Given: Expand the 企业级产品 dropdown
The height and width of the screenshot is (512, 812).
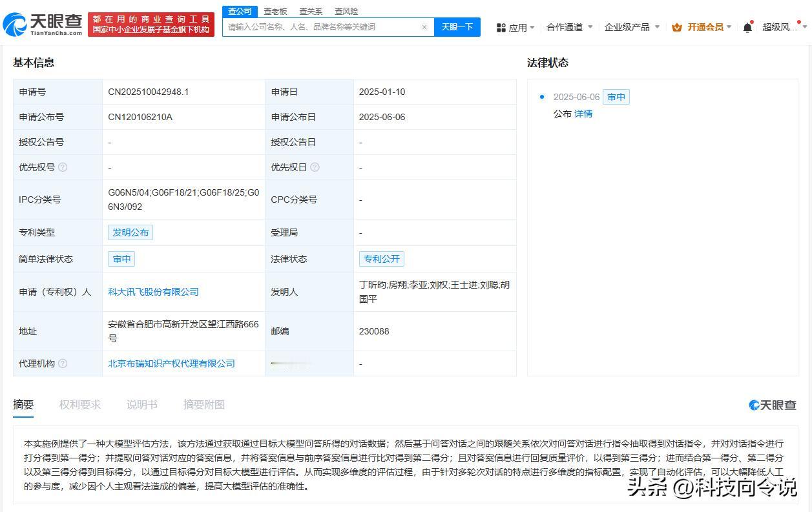Looking at the screenshot, I should pos(657,27).
